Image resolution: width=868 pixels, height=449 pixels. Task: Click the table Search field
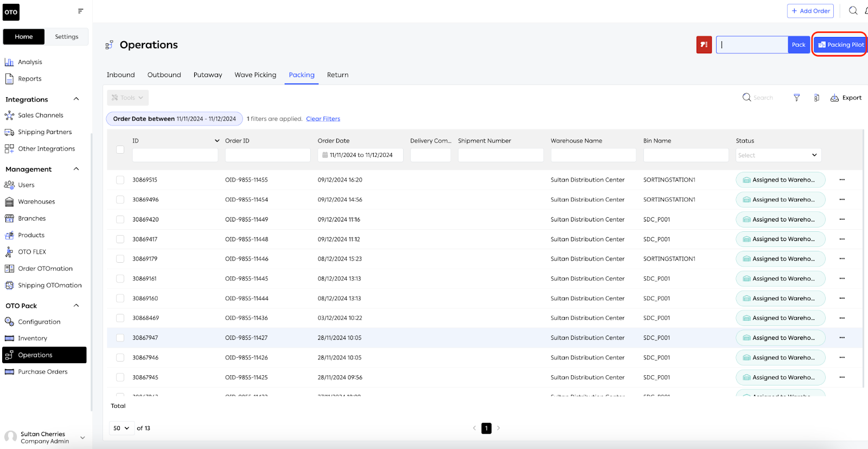coord(763,98)
